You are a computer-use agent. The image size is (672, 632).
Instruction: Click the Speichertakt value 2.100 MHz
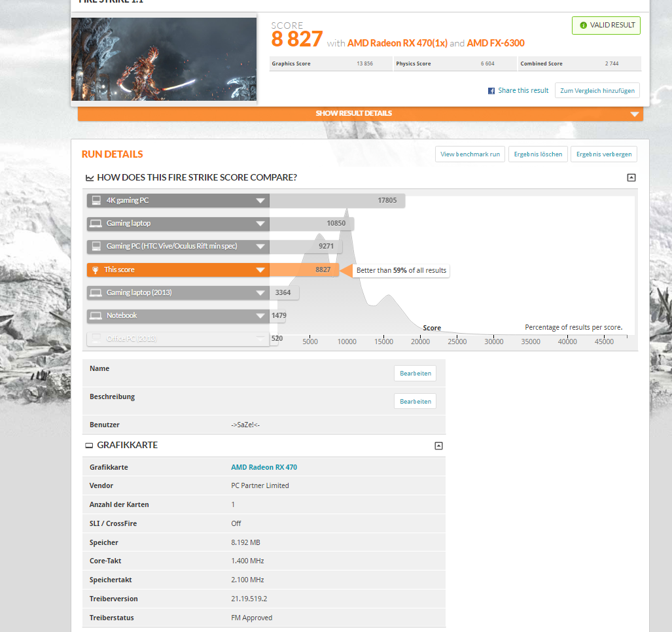[x=247, y=580]
